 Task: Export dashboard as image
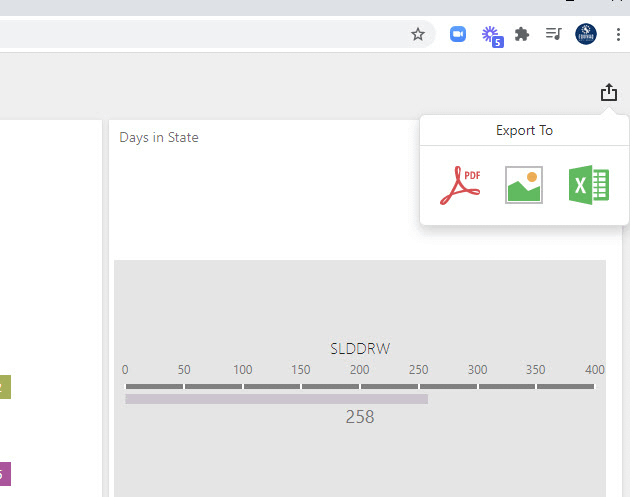point(524,185)
